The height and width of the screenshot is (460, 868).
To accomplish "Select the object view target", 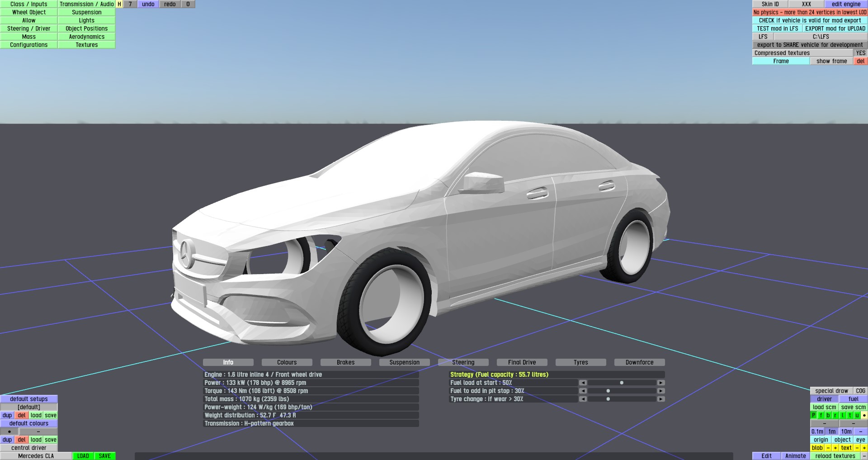I will 843,440.
